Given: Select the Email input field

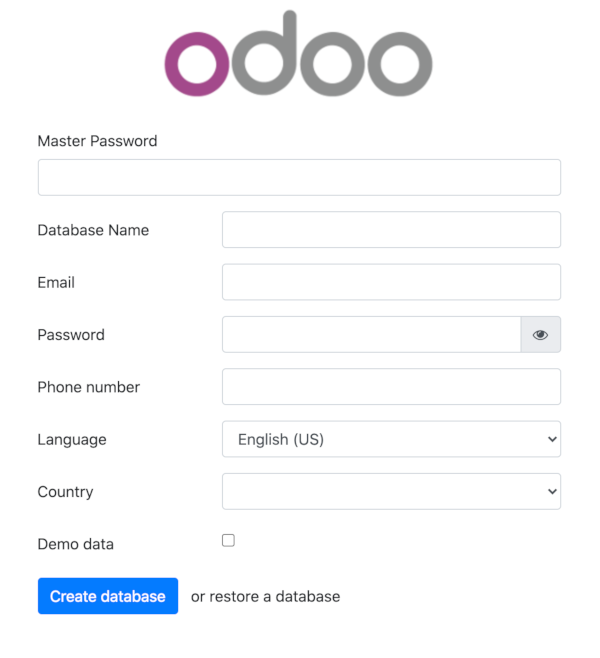Looking at the screenshot, I should [391, 282].
